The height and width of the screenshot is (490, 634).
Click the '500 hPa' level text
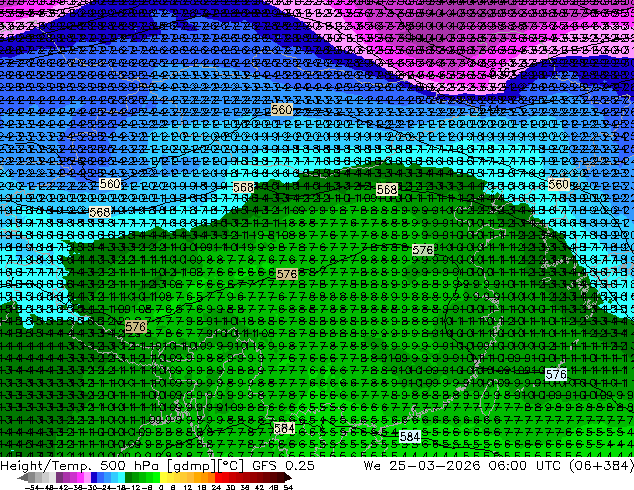click(132, 465)
